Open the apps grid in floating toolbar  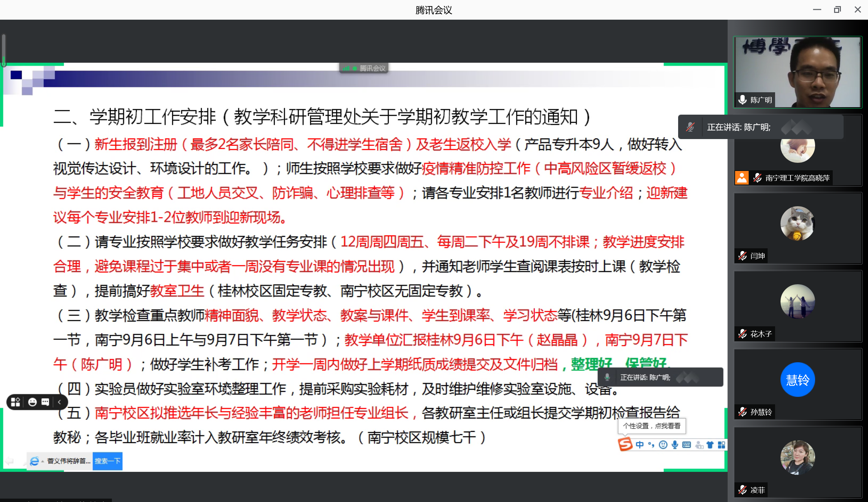pyautogui.click(x=16, y=402)
